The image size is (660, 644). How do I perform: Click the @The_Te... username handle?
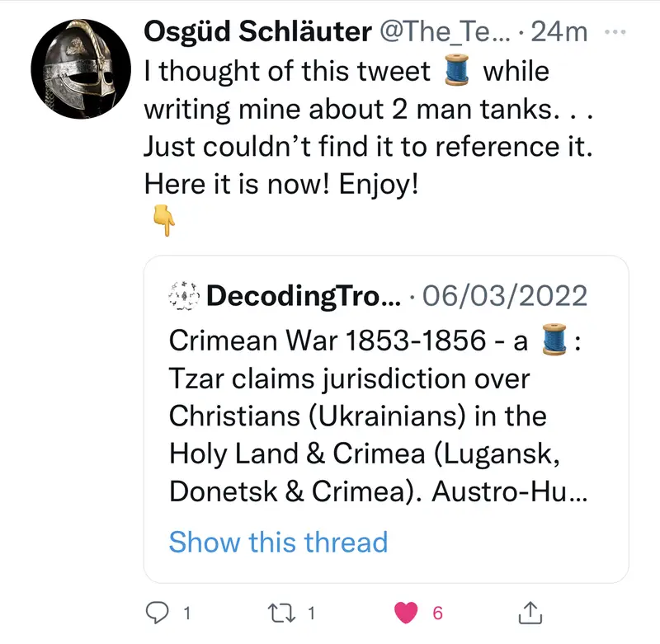445,32
